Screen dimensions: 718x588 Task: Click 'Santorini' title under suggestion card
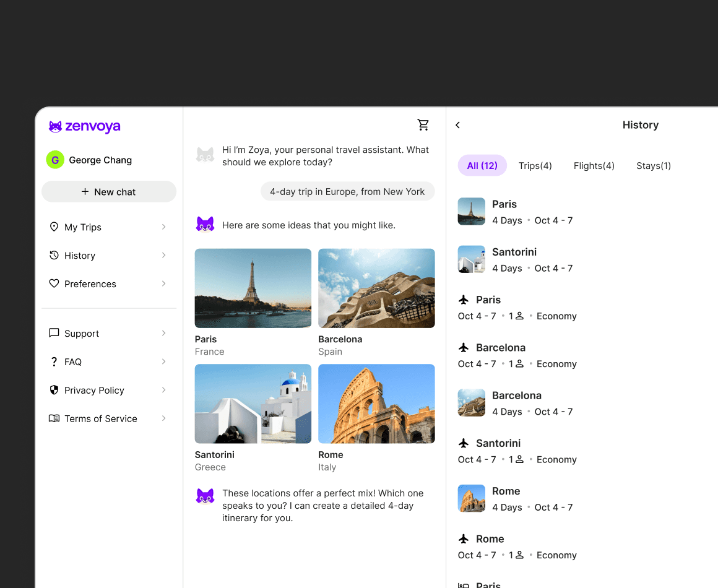(214, 455)
